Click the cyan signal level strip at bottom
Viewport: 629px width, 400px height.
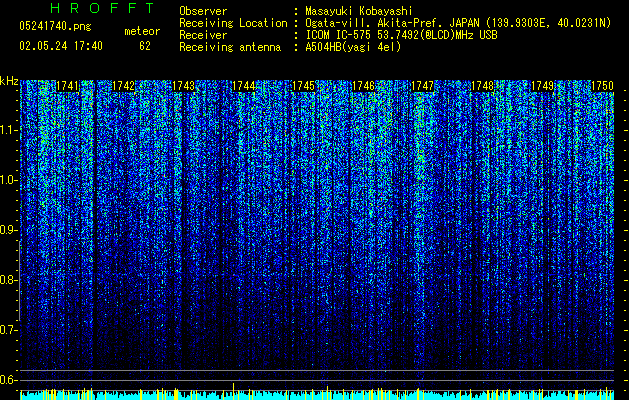tap(317, 396)
